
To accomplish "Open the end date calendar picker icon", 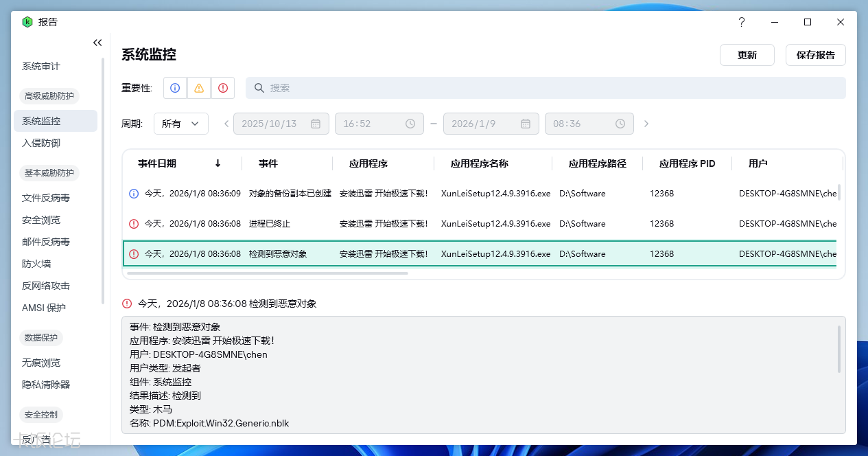I will click(x=526, y=124).
